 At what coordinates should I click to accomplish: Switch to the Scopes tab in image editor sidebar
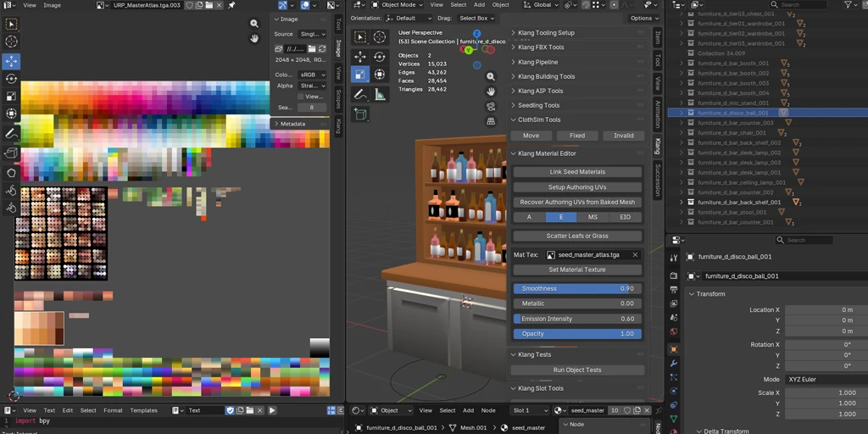click(x=337, y=99)
